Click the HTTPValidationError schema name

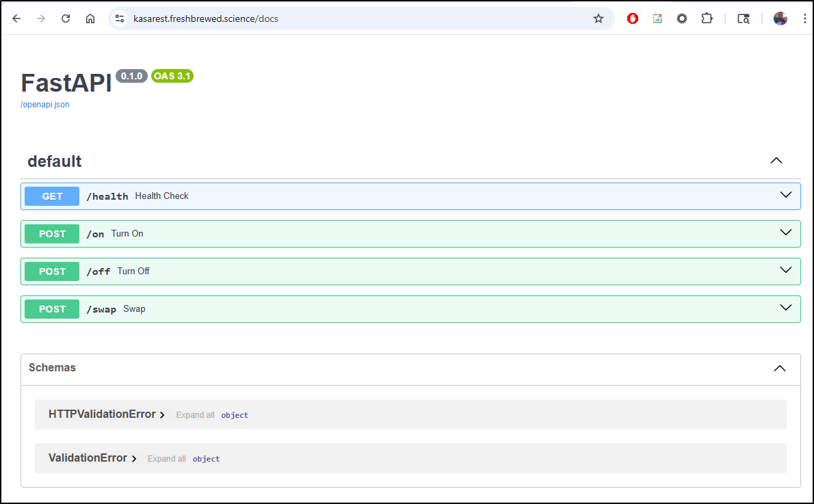point(103,414)
